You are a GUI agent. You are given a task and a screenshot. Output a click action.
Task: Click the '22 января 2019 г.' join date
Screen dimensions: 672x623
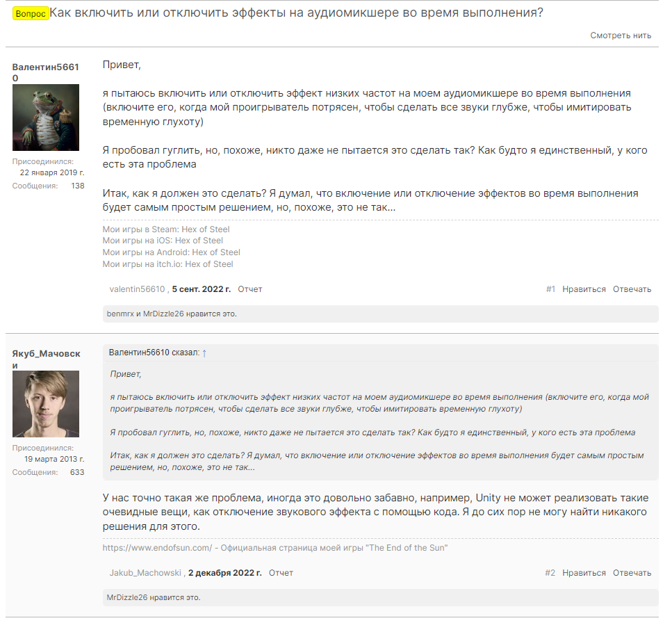[52, 173]
